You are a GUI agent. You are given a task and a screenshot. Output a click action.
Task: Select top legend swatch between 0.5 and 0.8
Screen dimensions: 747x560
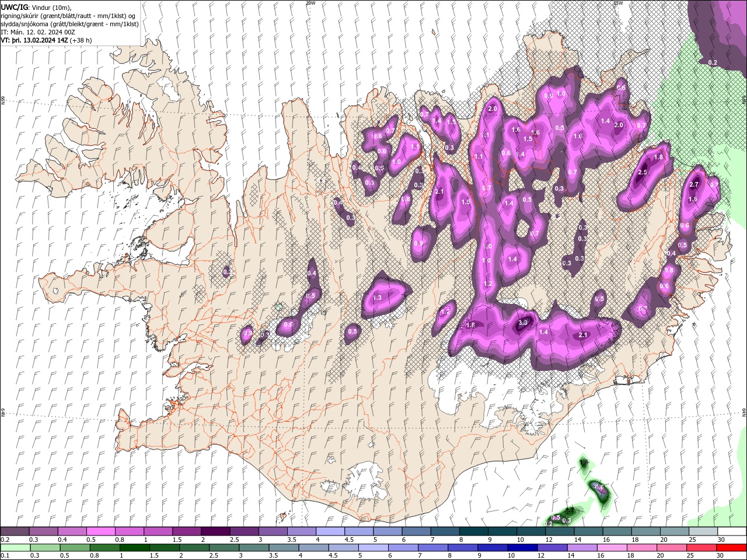(100, 531)
